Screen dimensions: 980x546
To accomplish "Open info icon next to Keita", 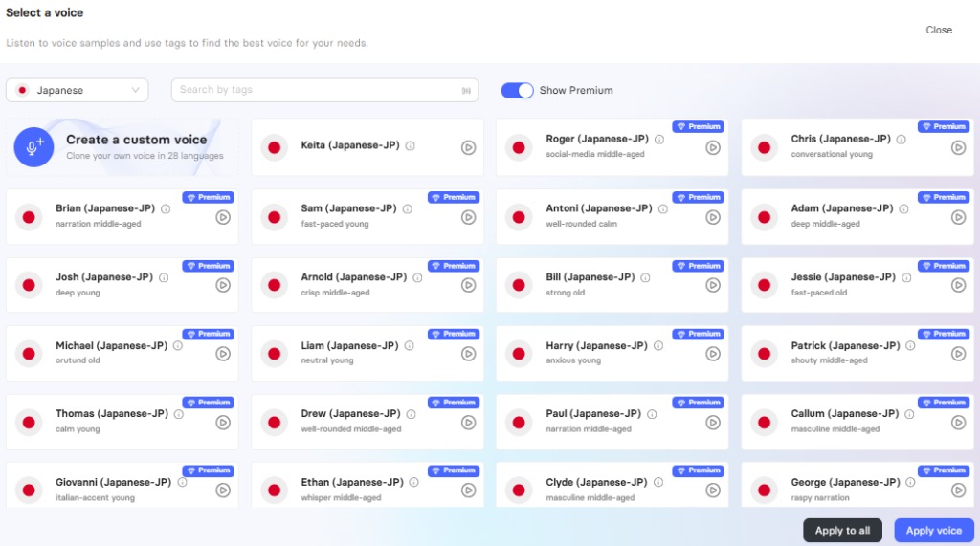I will [410, 145].
